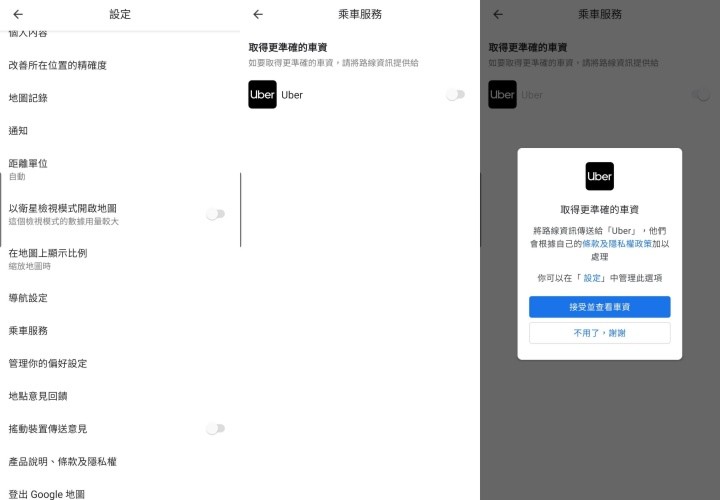This screenshot has width=720, height=500.
Task: Open 設定 link in dialog
Action: click(592, 278)
